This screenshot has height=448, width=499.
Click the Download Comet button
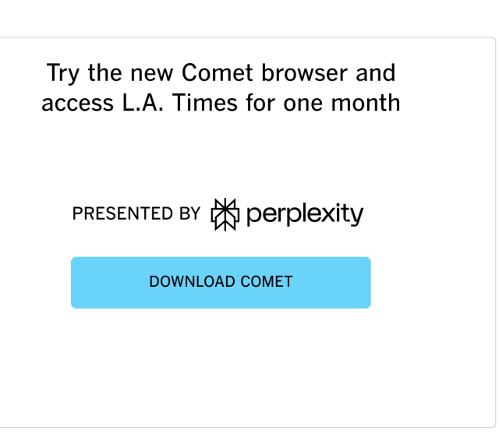click(x=221, y=282)
